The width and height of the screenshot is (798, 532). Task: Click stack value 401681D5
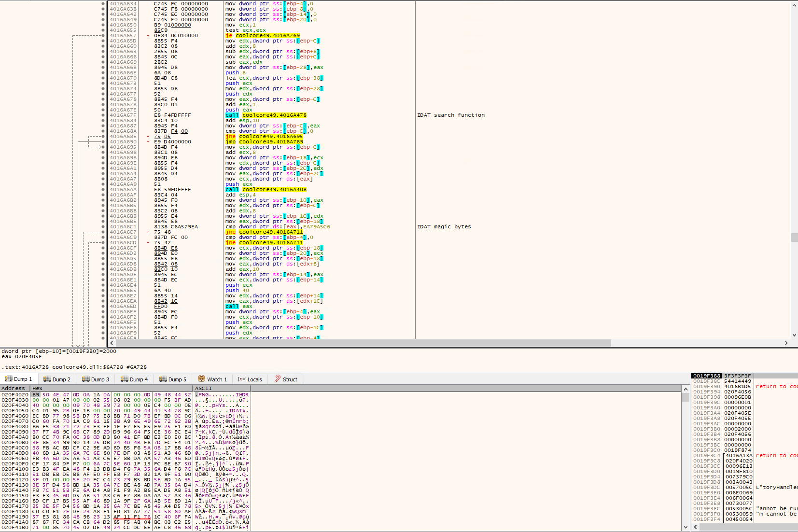[738, 386]
